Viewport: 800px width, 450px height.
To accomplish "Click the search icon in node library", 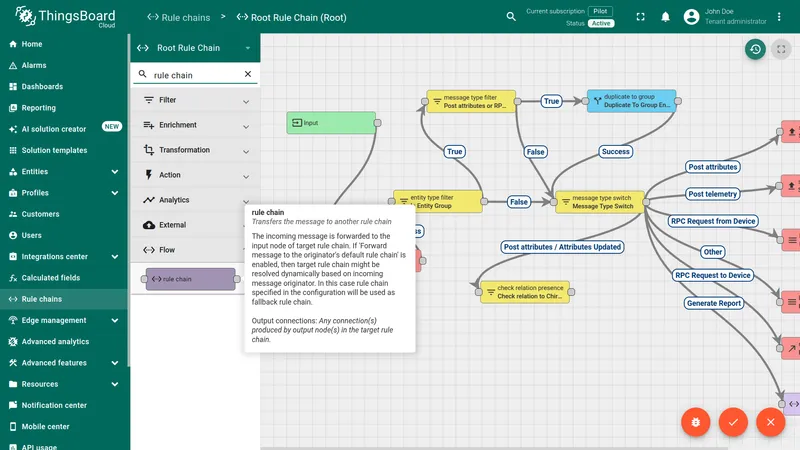I will pyautogui.click(x=142, y=74).
